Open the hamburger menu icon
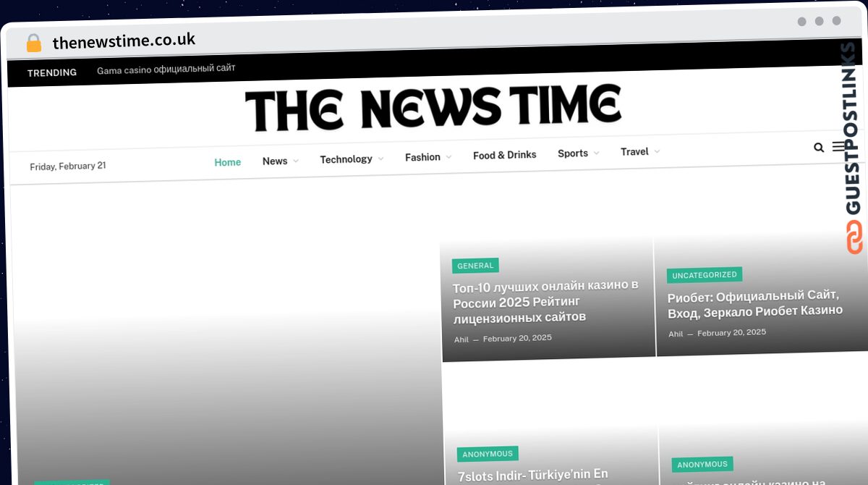Viewport: 868px width, 485px height. pos(839,146)
